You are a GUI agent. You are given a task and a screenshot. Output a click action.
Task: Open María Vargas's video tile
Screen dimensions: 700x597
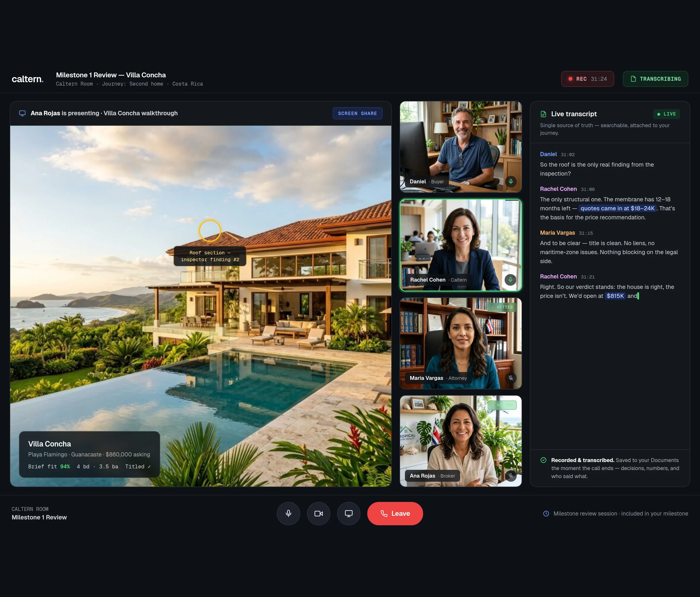pyautogui.click(x=461, y=343)
